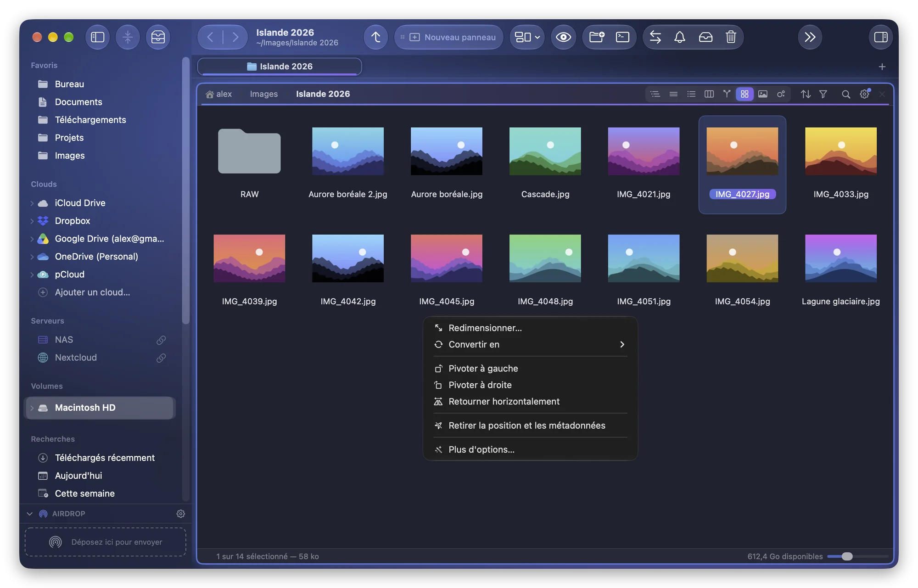
Task: Open the panel settings gear icon
Action: (x=864, y=94)
